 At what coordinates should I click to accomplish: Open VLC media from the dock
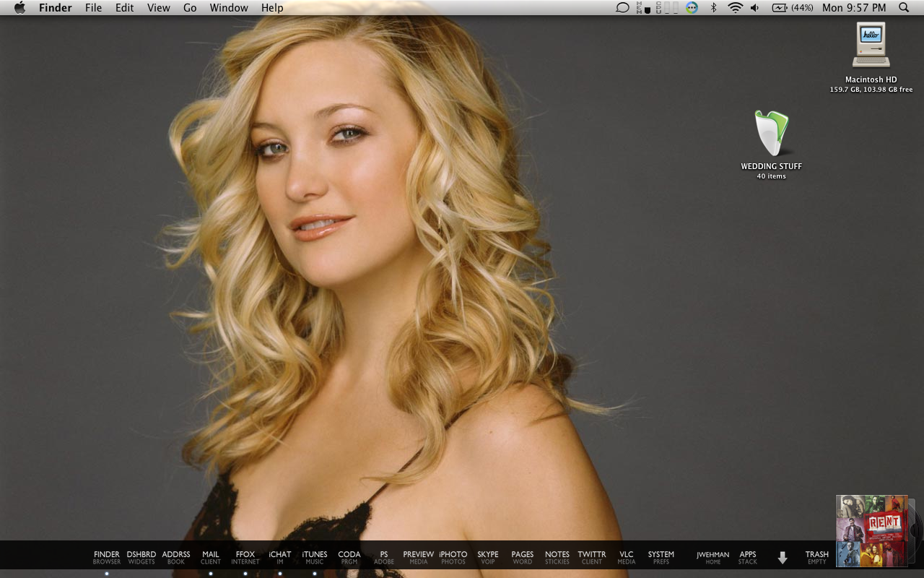(627, 558)
